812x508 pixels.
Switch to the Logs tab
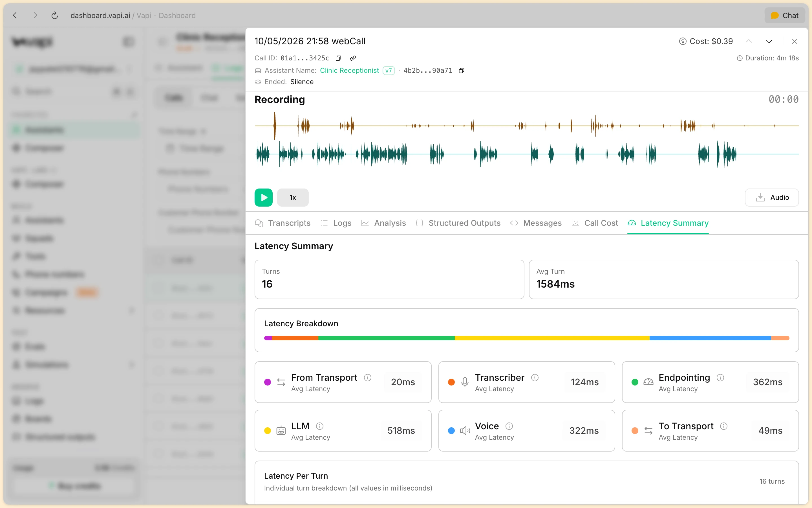(336, 223)
